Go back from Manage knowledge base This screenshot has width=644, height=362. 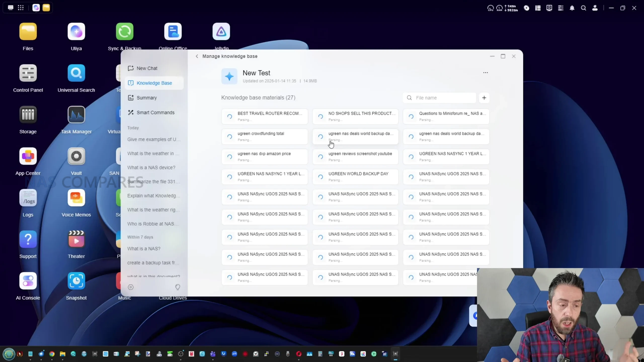(197, 56)
